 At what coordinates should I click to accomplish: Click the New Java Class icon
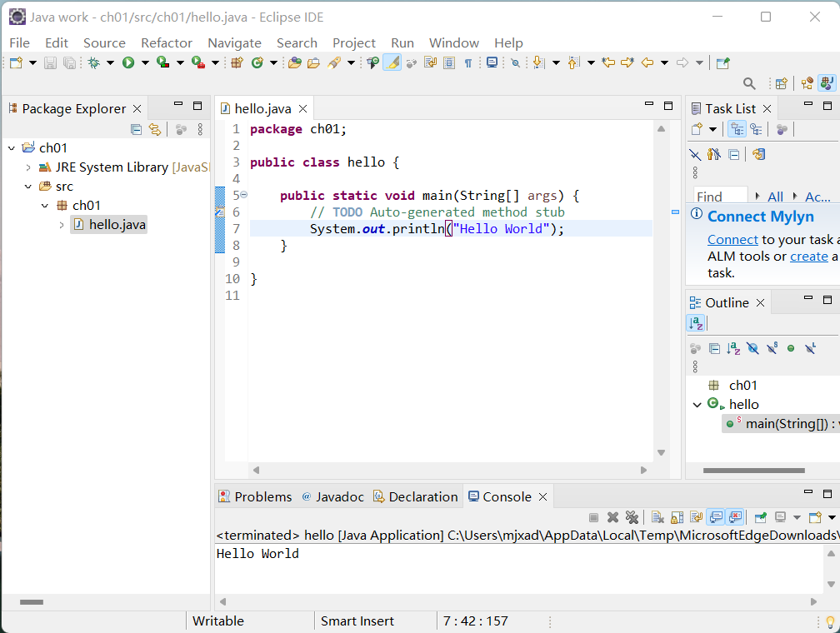tap(257, 62)
